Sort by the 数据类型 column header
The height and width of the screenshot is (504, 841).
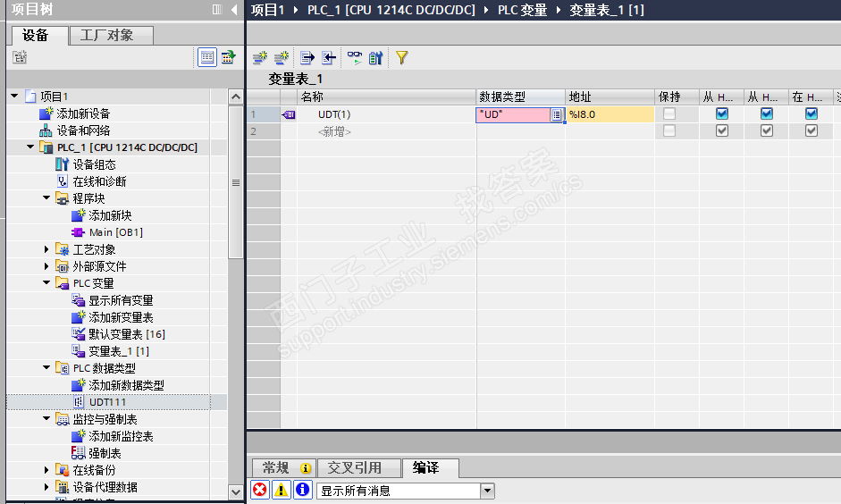click(x=520, y=97)
